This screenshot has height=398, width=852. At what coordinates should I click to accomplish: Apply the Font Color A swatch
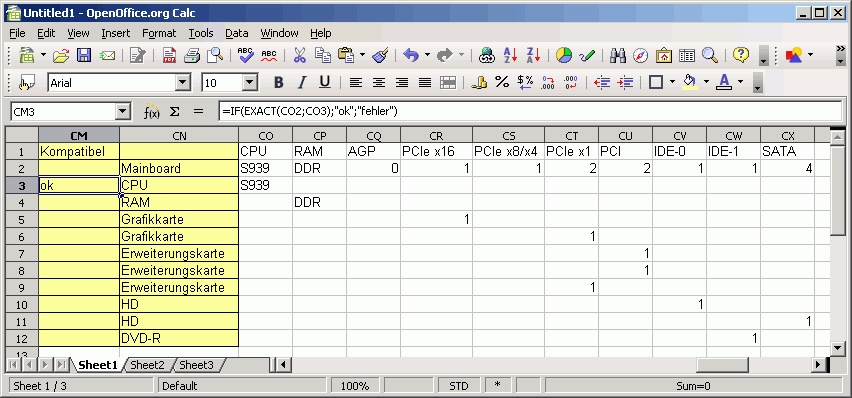point(724,83)
